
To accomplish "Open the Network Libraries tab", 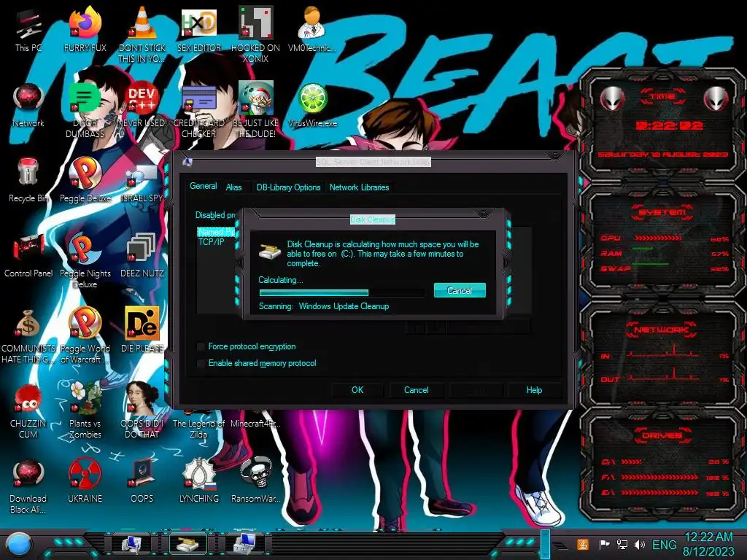I will 359,187.
